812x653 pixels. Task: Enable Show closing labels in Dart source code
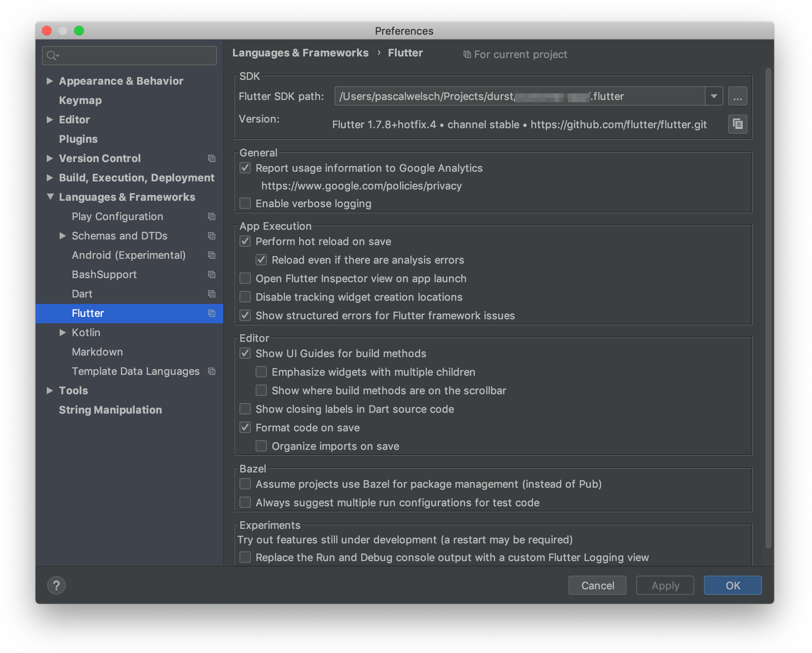[245, 409]
